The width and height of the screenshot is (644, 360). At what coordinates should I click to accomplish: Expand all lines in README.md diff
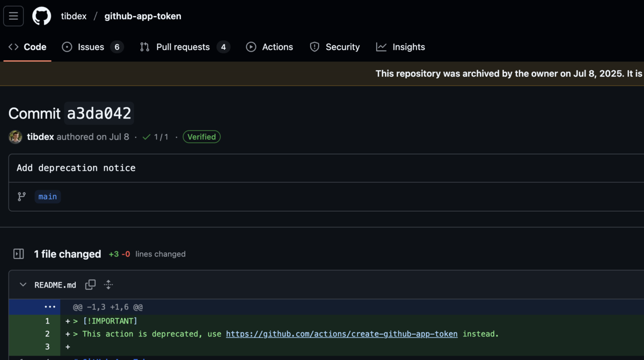click(x=108, y=285)
